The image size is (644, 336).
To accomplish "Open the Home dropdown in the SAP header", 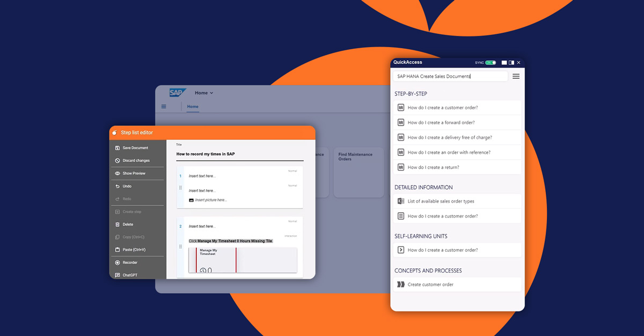I will click(x=204, y=92).
